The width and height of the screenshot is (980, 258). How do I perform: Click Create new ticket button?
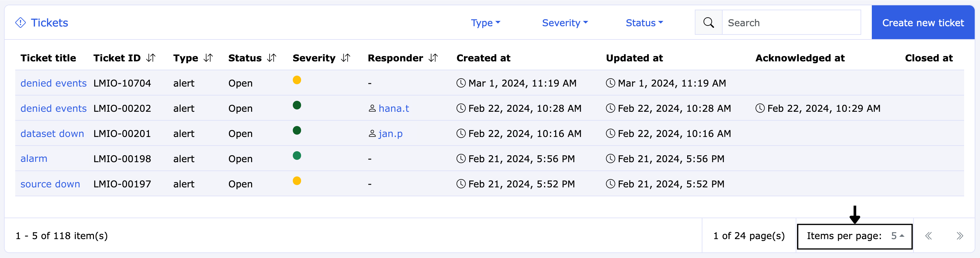click(x=923, y=23)
